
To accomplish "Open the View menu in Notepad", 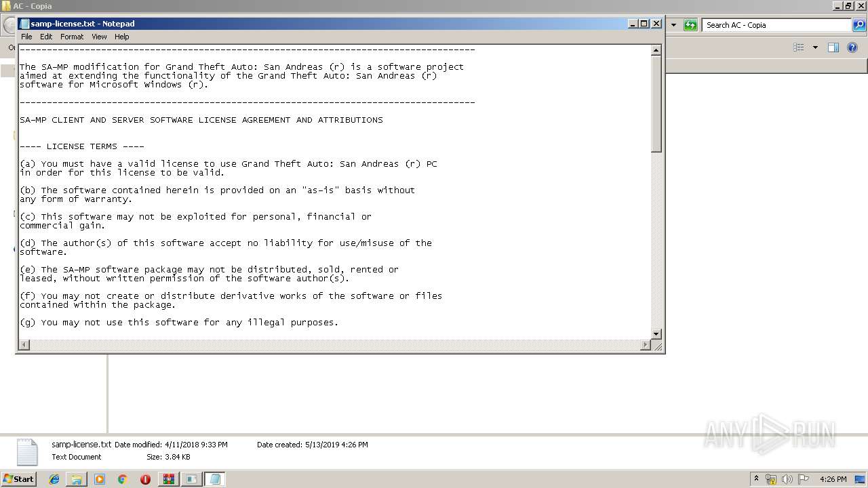I will point(99,37).
